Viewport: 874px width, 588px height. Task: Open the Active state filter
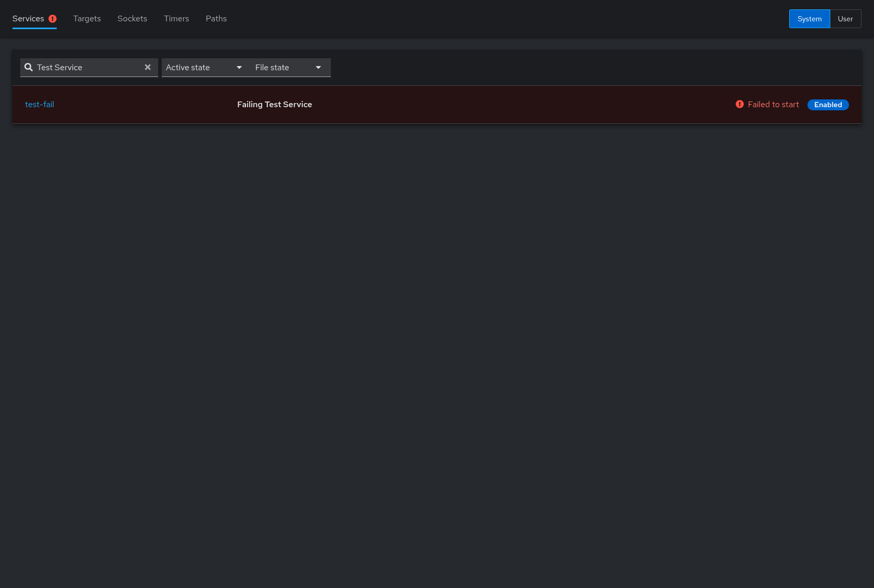tap(204, 68)
